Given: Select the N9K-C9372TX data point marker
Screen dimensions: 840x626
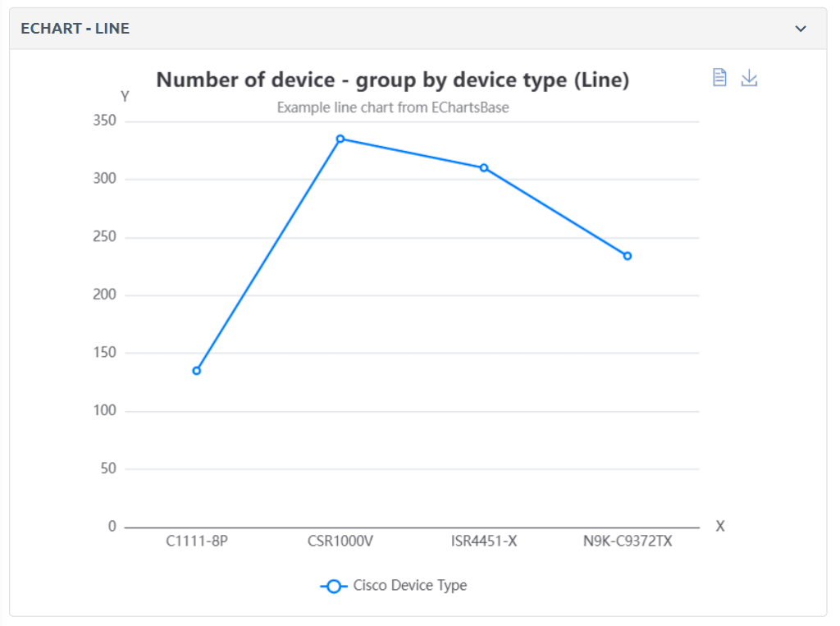Looking at the screenshot, I should coord(628,256).
